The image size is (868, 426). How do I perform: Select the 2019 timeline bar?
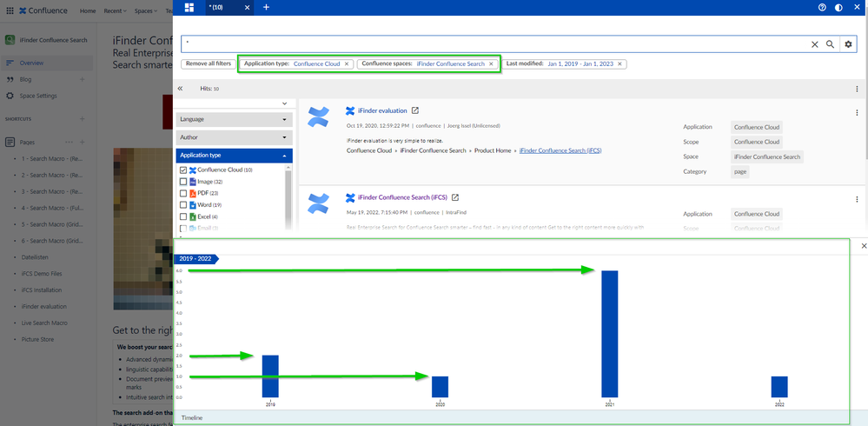[x=270, y=376]
